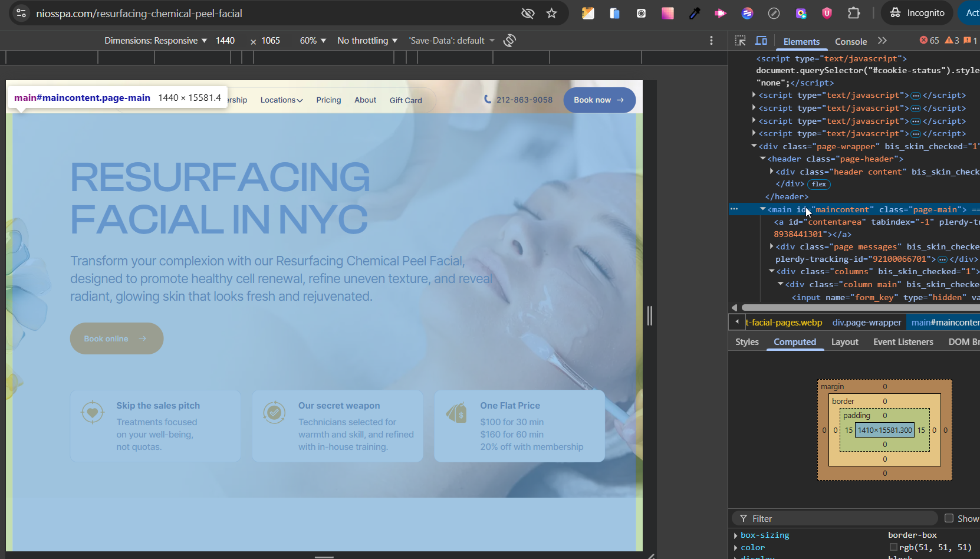Click the Filter field in Computed pane
Screen dimensions: 980x559
click(836, 518)
